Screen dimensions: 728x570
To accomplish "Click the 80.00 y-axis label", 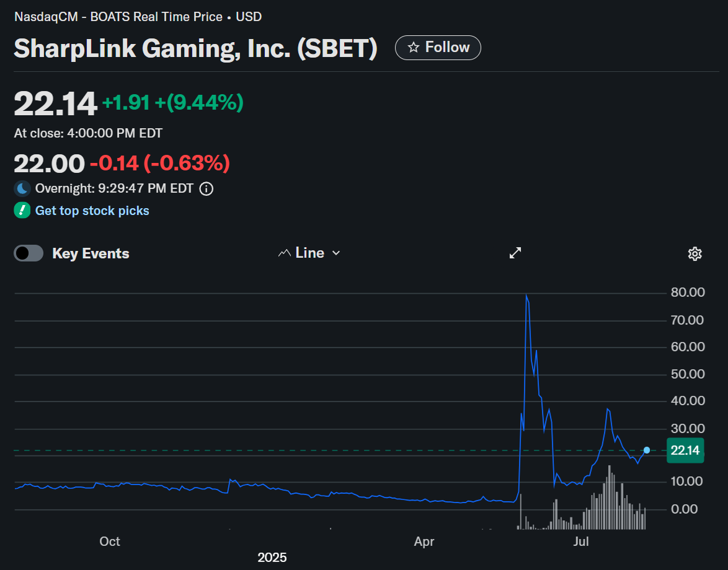I will coord(688,292).
